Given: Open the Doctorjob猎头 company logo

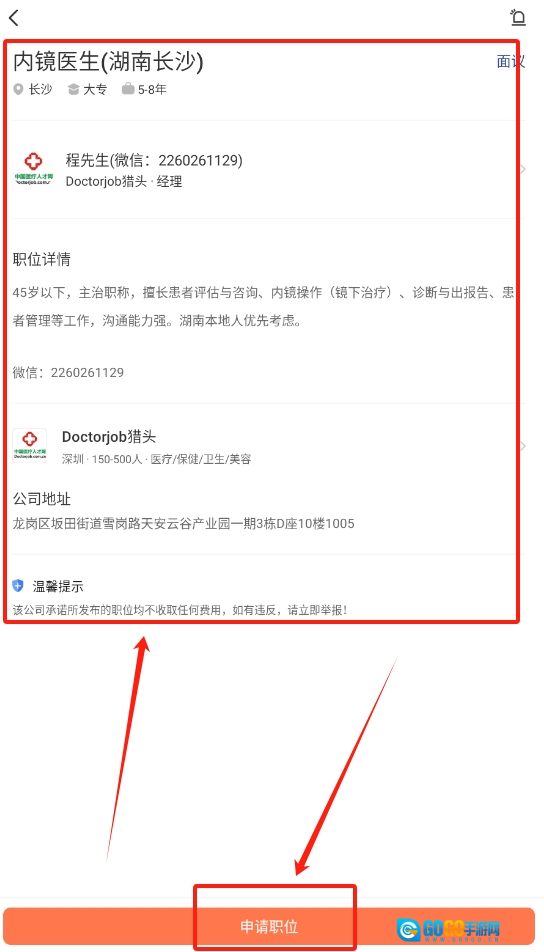Looking at the screenshot, I should coord(30,445).
